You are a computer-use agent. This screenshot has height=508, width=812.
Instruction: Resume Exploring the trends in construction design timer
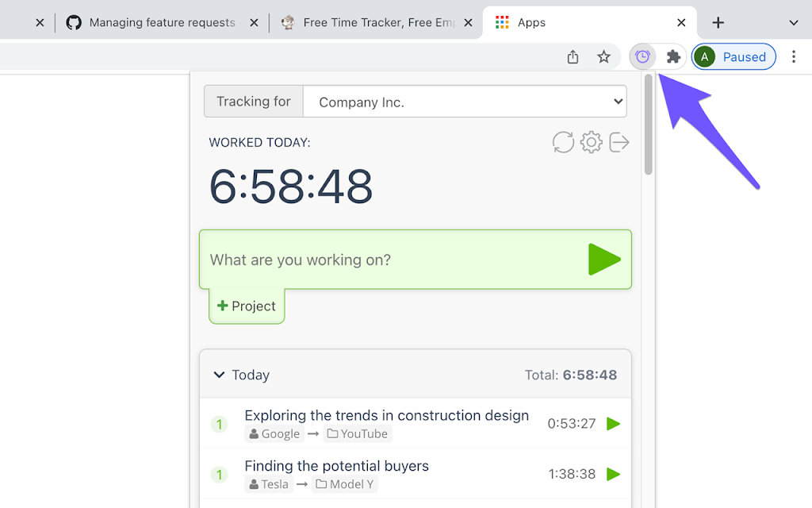point(613,424)
